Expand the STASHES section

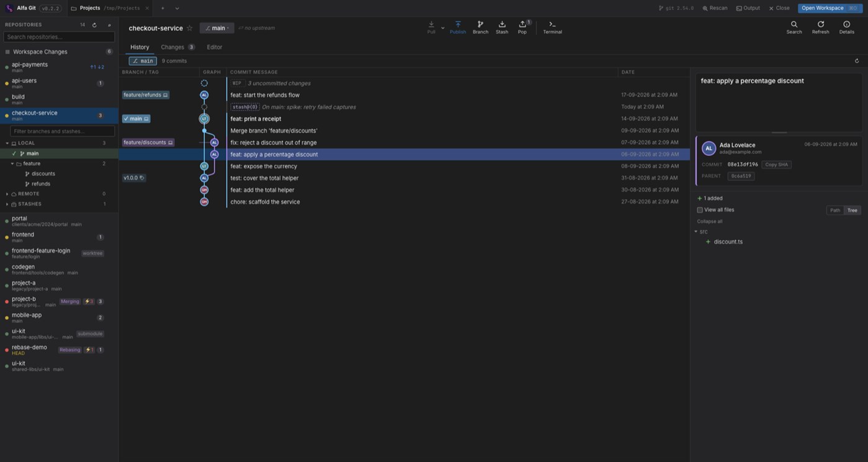(x=7, y=204)
